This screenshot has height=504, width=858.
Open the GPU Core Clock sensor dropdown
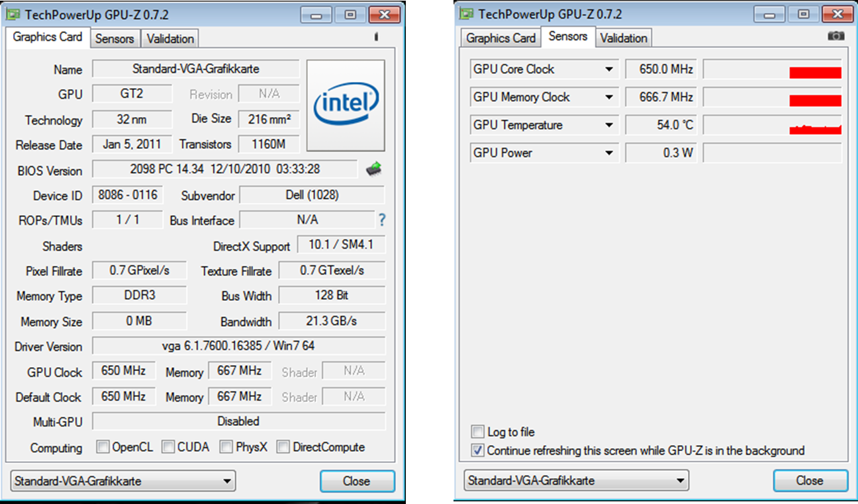(609, 69)
